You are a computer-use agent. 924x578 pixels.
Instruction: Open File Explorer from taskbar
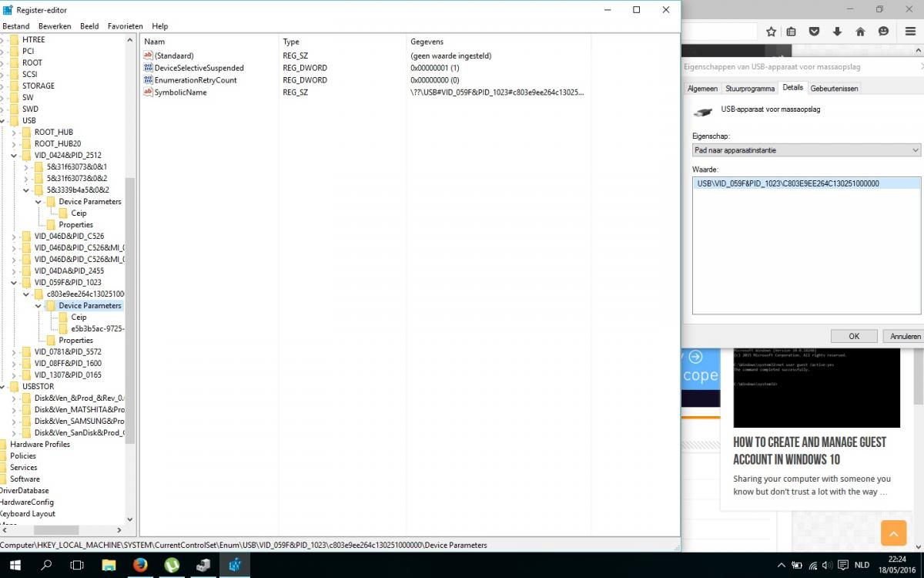109,565
